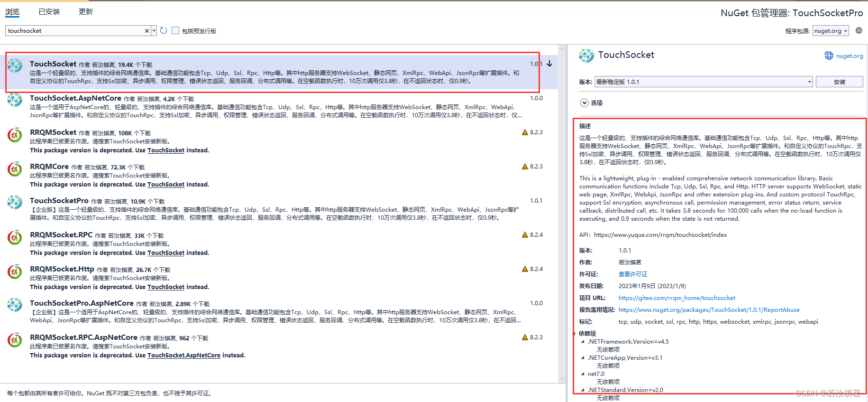Click warning icon on RRQMSocket.RPC row
Image resolution: width=868 pixels, height=402 pixels.
(x=525, y=235)
